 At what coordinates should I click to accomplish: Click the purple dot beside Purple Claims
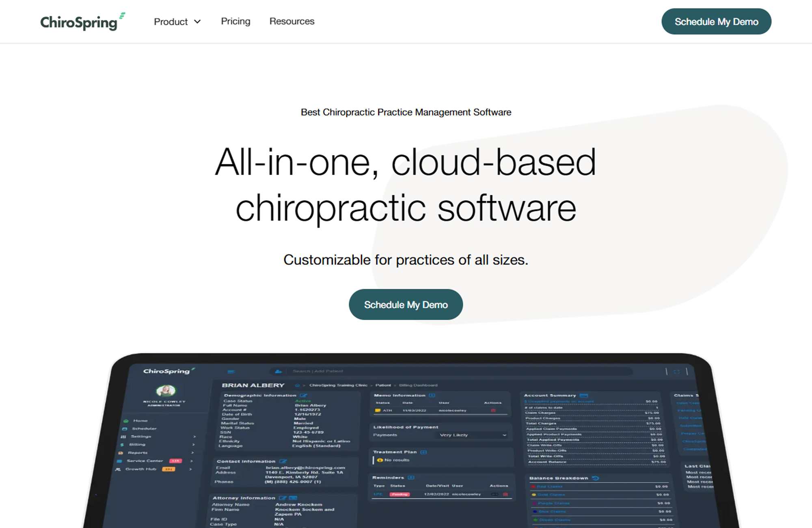(x=535, y=503)
